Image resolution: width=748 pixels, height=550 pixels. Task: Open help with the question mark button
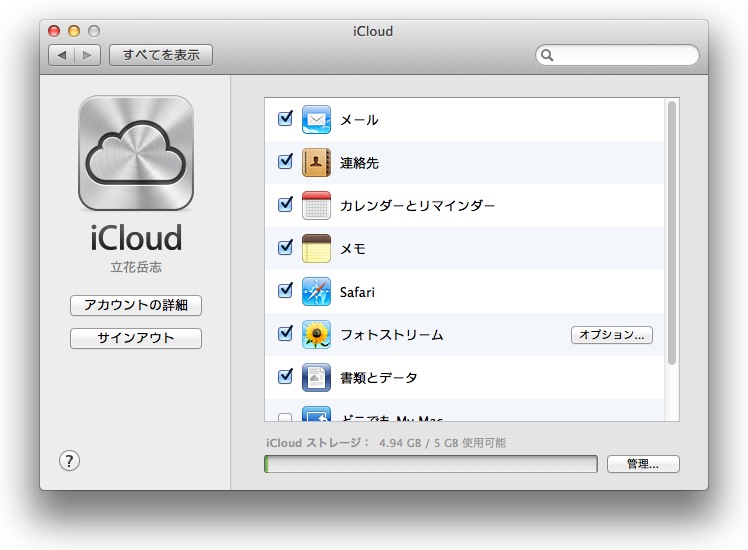[x=69, y=461]
